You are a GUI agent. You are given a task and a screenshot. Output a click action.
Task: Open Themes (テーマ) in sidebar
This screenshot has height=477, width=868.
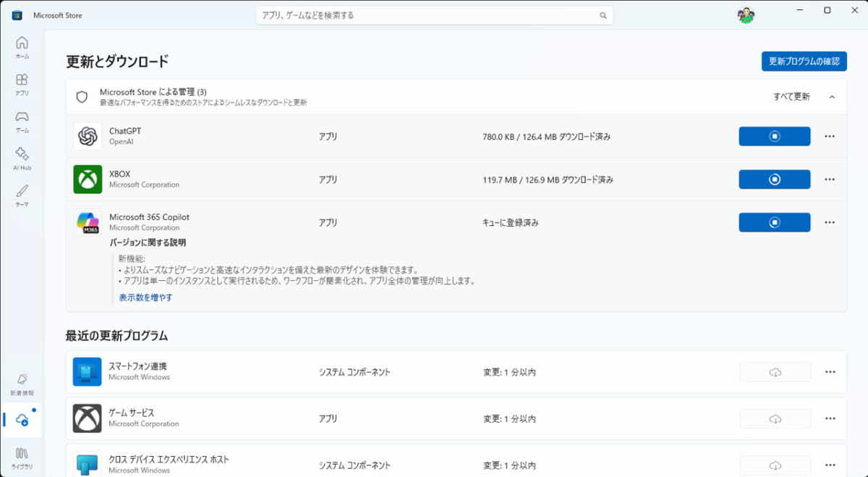click(22, 195)
